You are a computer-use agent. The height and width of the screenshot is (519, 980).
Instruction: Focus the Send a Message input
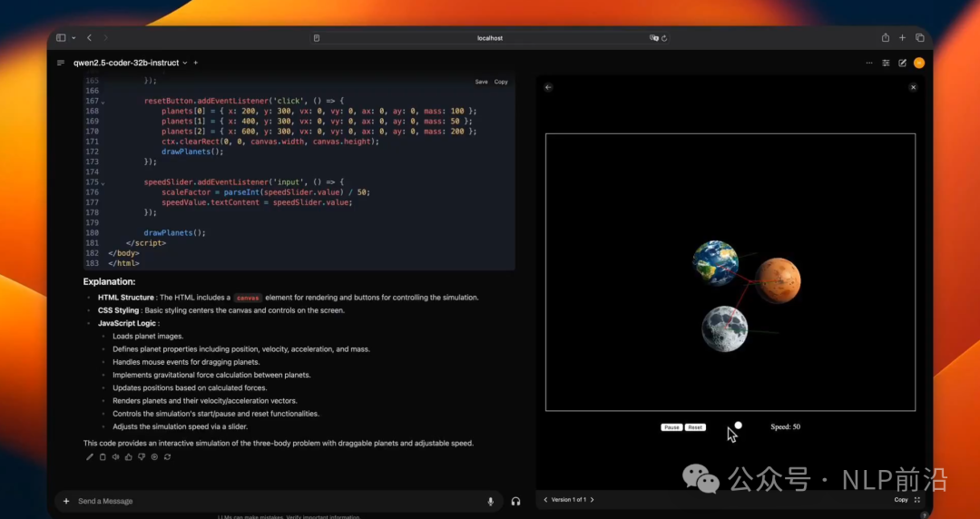click(x=279, y=501)
